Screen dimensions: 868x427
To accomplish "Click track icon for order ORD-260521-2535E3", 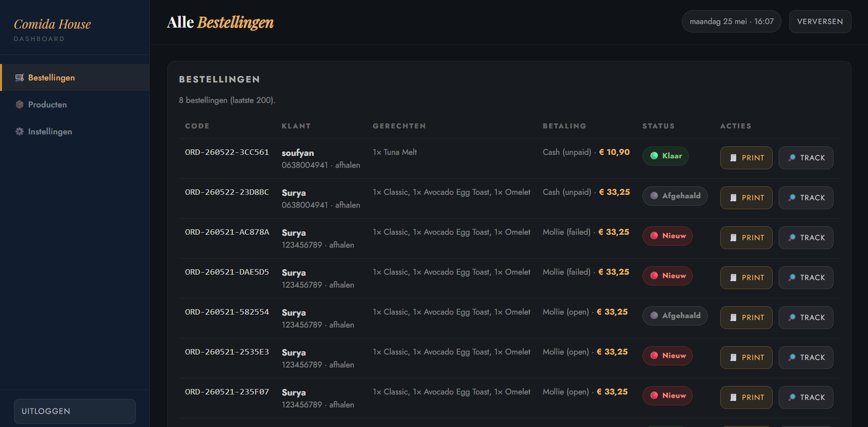I will pyautogui.click(x=792, y=358).
